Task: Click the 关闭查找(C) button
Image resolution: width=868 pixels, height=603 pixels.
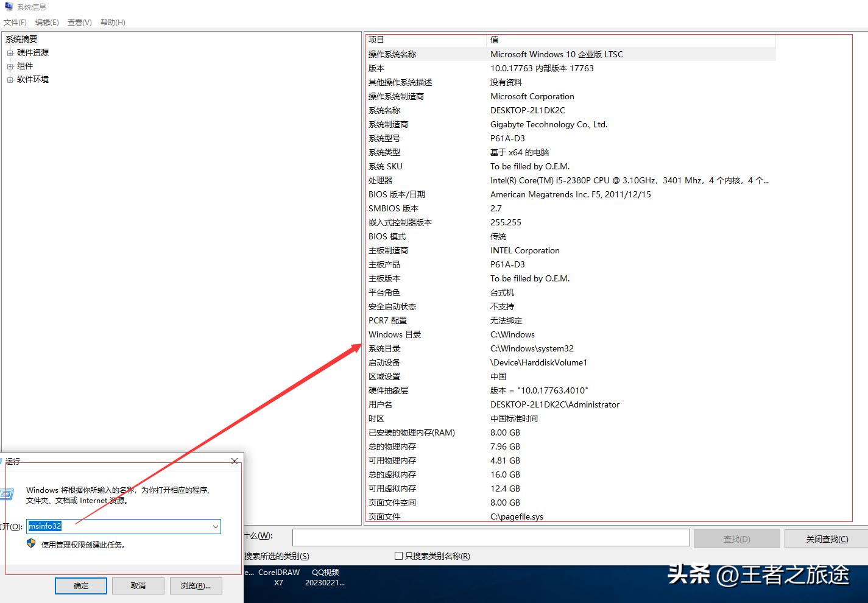Action: click(x=827, y=538)
